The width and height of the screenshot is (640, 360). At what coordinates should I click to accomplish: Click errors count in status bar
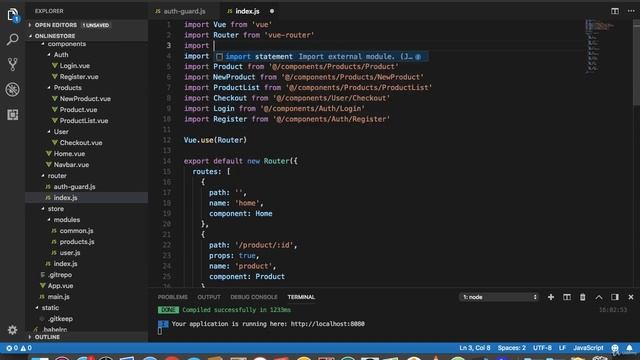pos(12,348)
